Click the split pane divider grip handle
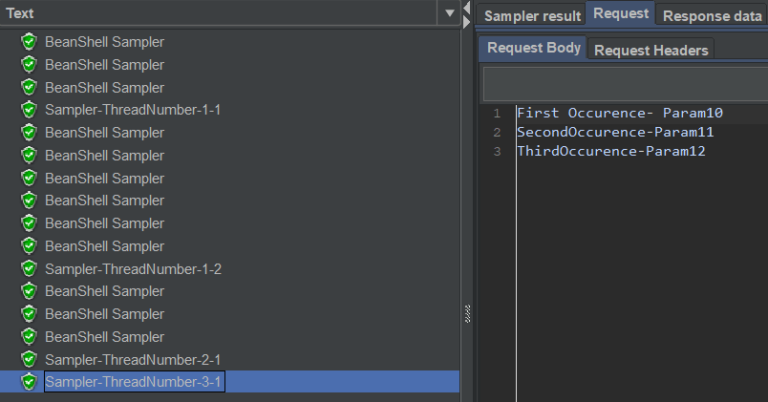 pyautogui.click(x=467, y=314)
